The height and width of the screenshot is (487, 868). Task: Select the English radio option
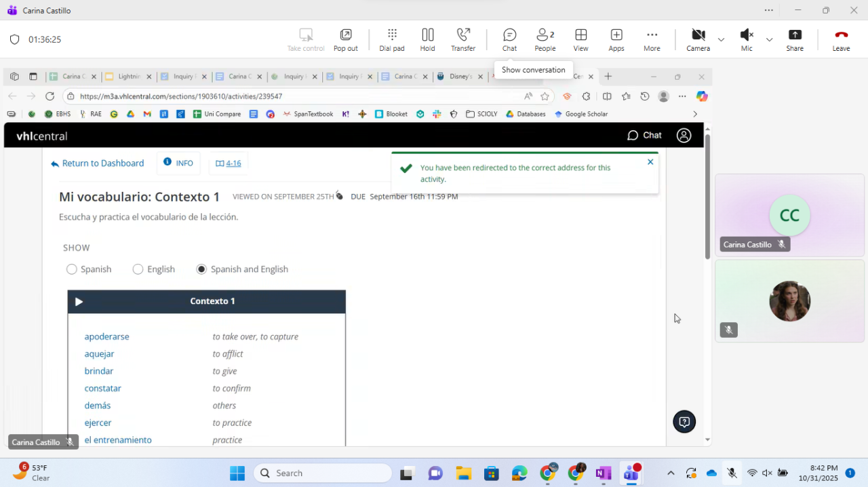tap(138, 269)
